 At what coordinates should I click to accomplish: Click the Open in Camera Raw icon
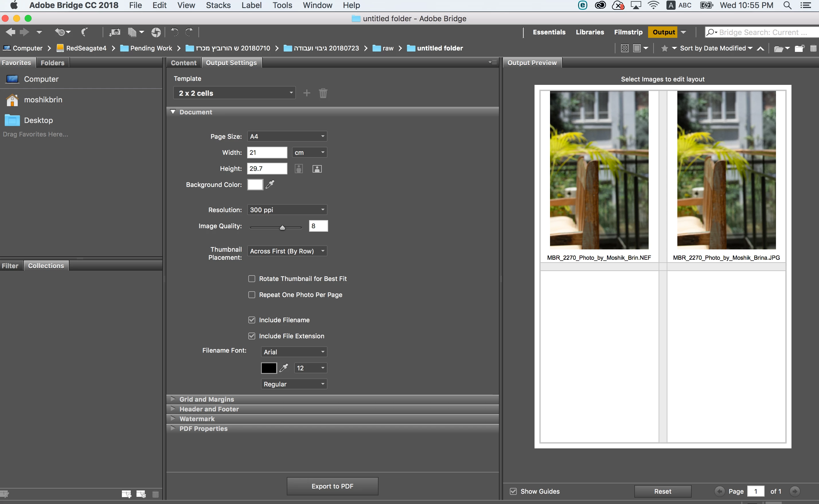pos(156,32)
